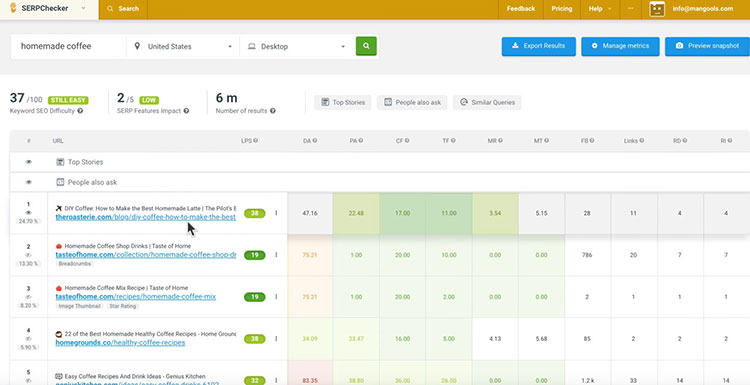Edit the keyword field 'homemade coffee'

click(68, 46)
